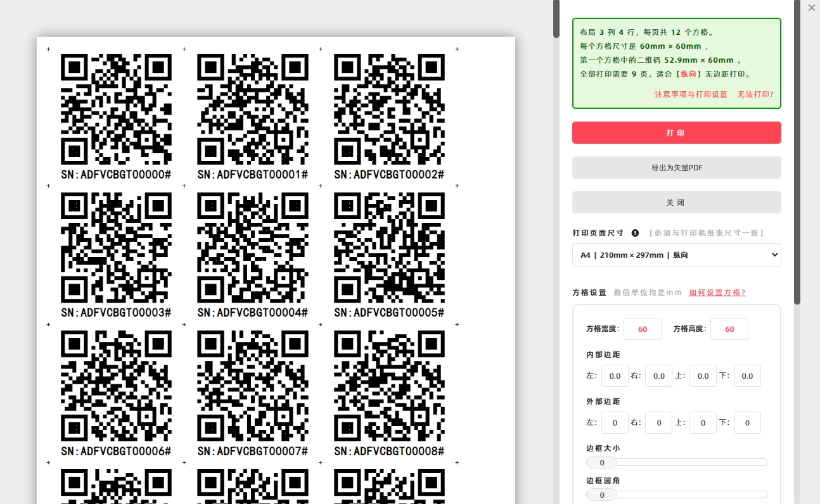Click the text SN:ADFVCBGT00000#
The width and height of the screenshot is (820, 504).
click(116, 174)
